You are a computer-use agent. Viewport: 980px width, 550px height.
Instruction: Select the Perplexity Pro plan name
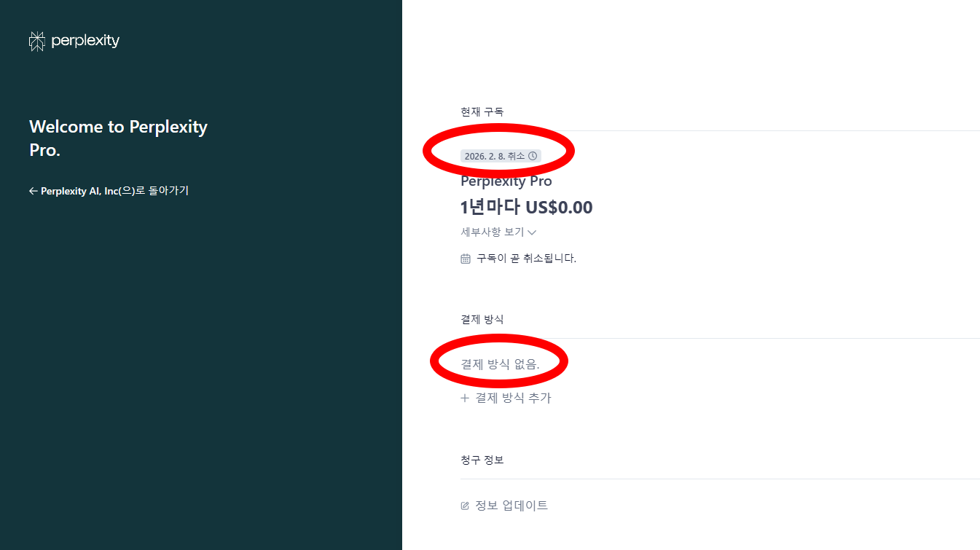coord(506,181)
